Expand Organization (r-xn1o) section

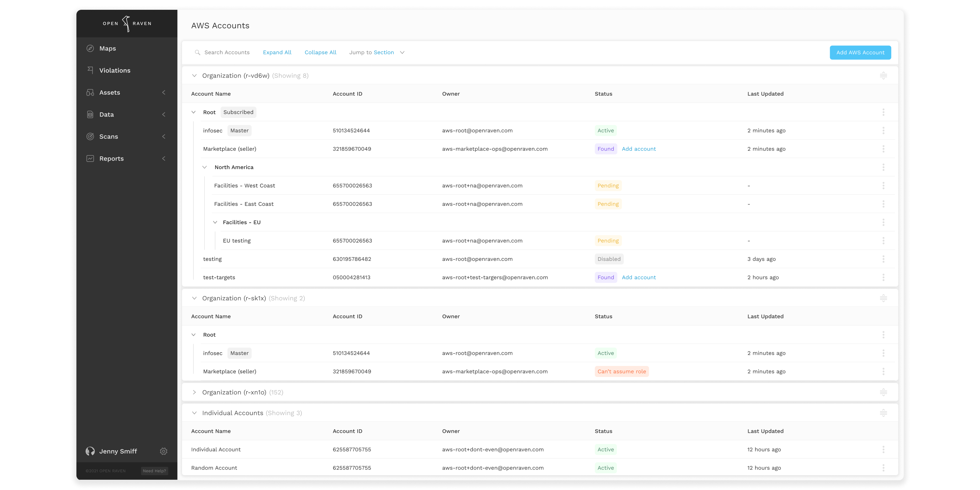[x=194, y=392]
